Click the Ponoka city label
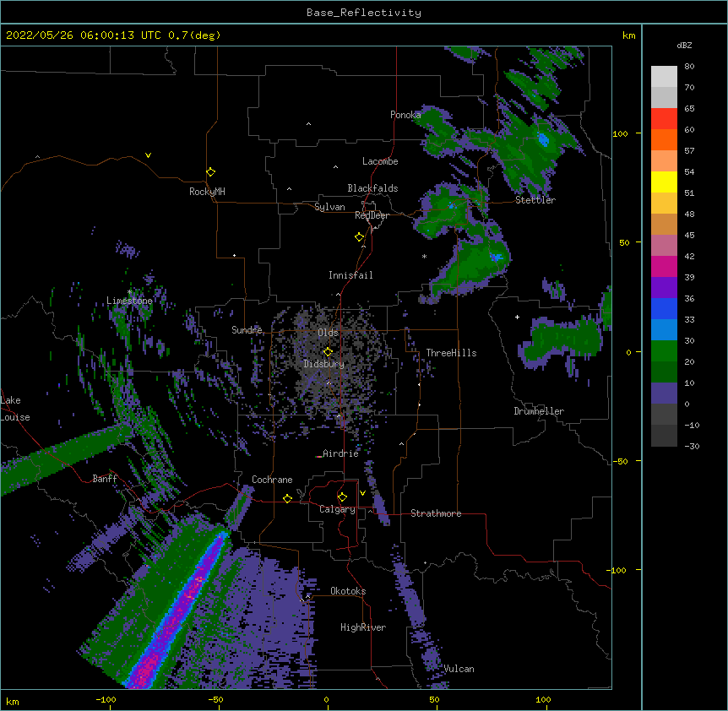Viewport: 728px width, 711px height. (405, 115)
